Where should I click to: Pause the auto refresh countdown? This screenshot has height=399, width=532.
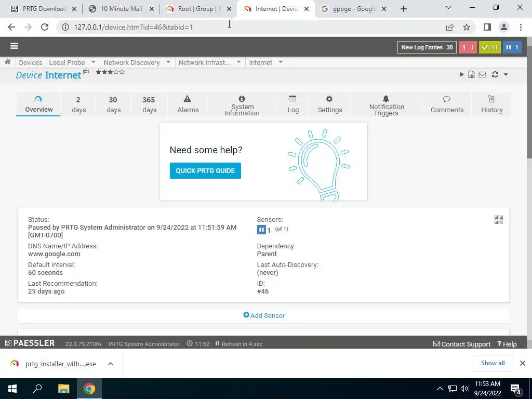point(218,344)
